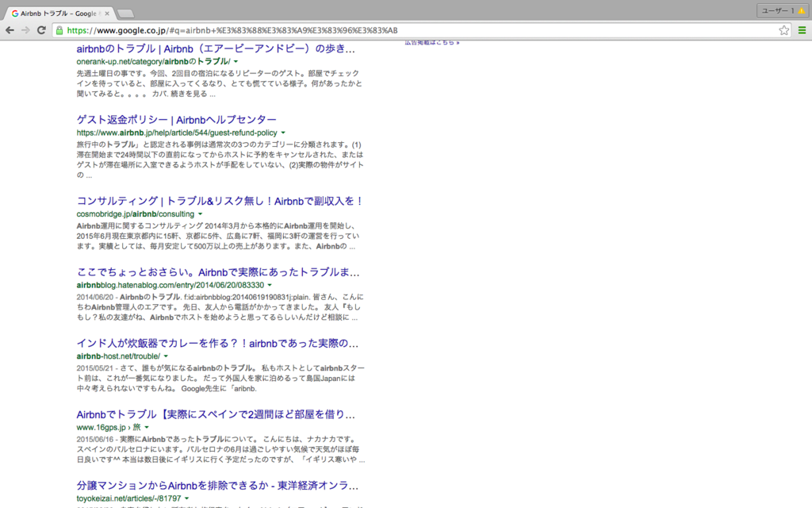This screenshot has height=508, width=812.
Task: Open インド人が炊飯器でカレーを作る result
Action: coord(217,343)
